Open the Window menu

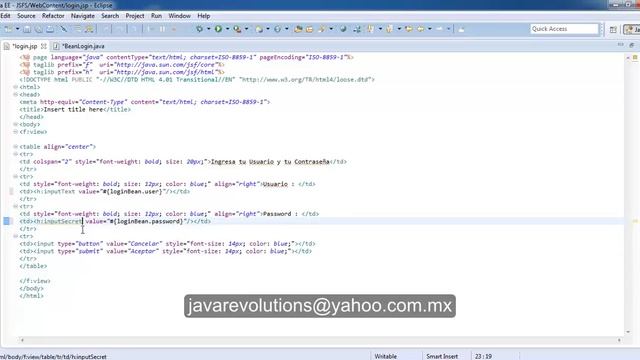180,16
